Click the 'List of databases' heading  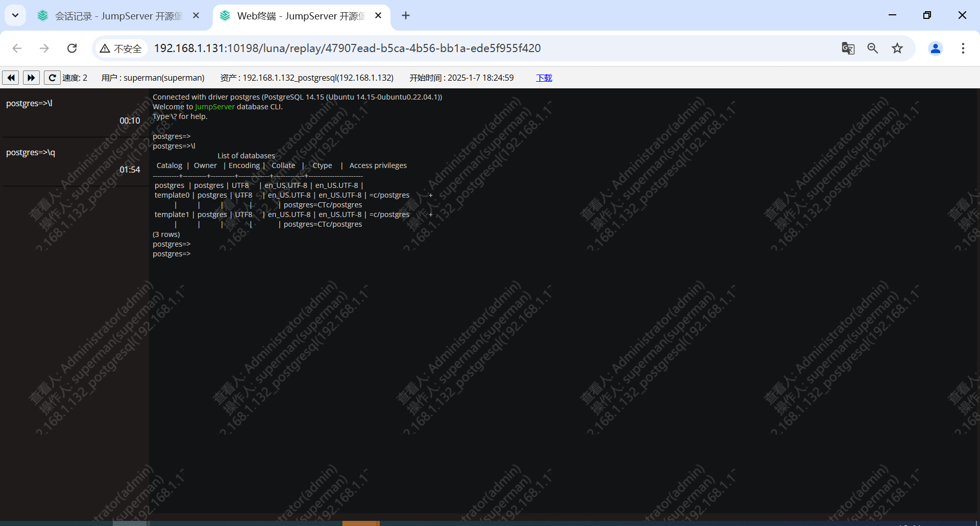point(246,156)
